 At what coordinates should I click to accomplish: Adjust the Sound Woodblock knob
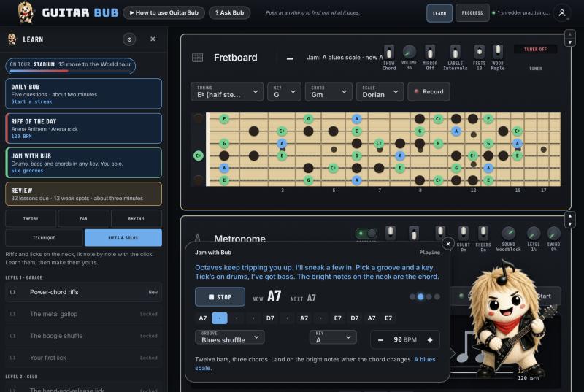pos(508,233)
